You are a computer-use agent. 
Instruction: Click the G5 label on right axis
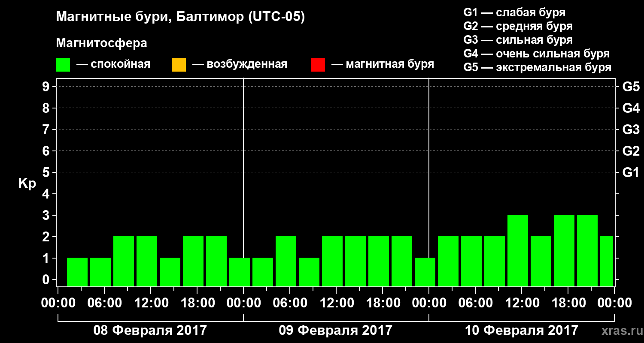(x=631, y=87)
